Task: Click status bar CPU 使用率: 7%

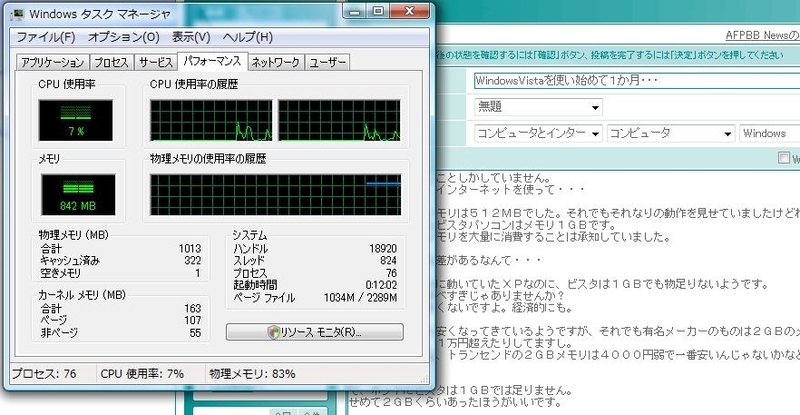Action: coord(142,374)
